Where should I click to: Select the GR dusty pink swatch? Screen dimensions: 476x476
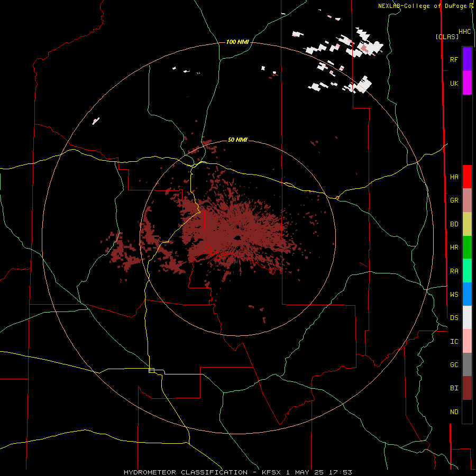(x=467, y=200)
